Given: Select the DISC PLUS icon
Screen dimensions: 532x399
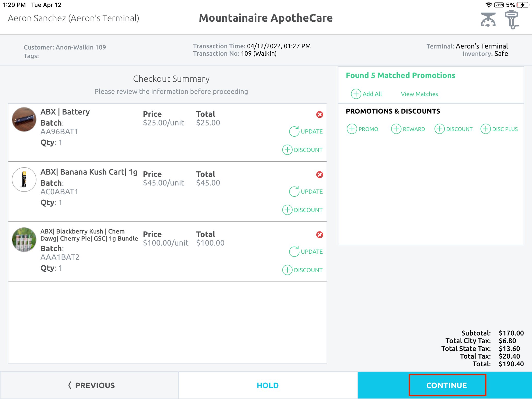Looking at the screenshot, I should 486,129.
